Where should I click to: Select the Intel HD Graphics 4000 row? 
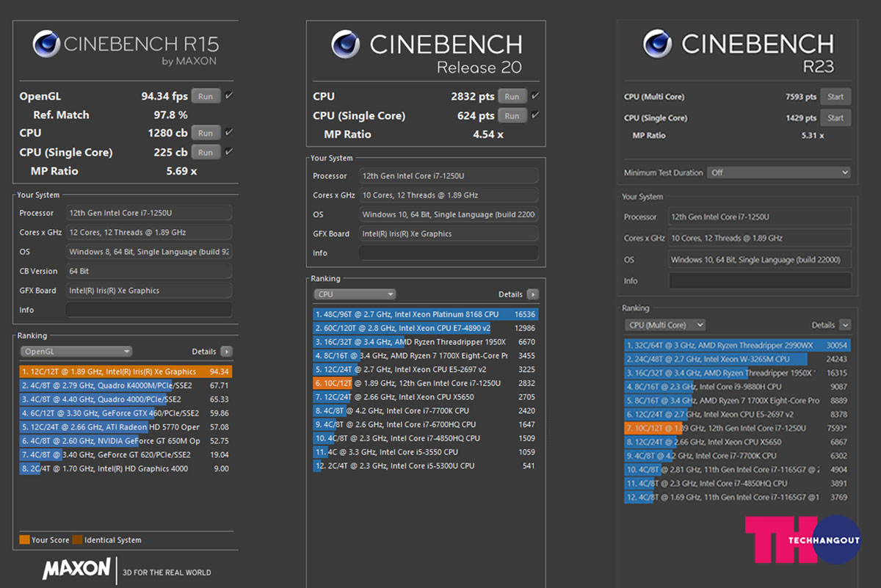click(x=126, y=469)
